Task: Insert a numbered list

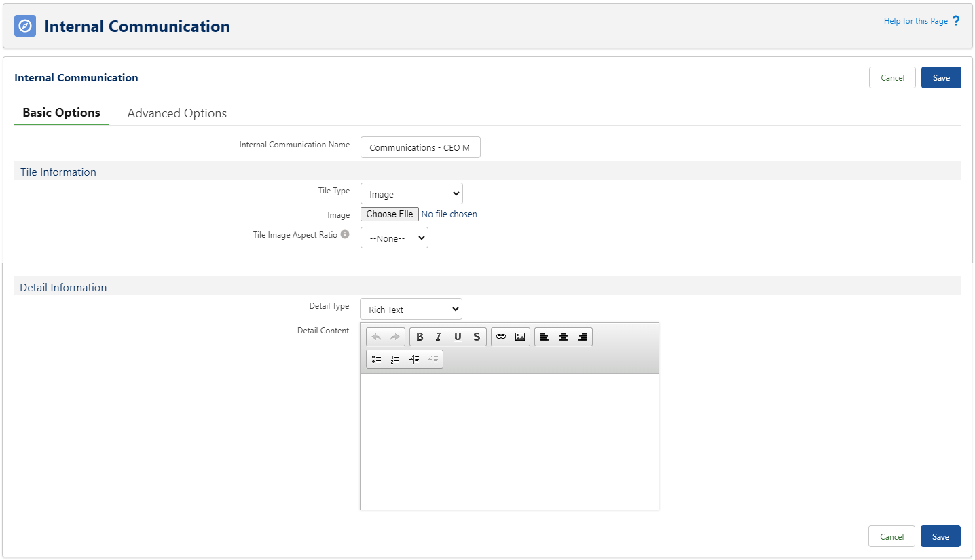Action: tap(395, 359)
